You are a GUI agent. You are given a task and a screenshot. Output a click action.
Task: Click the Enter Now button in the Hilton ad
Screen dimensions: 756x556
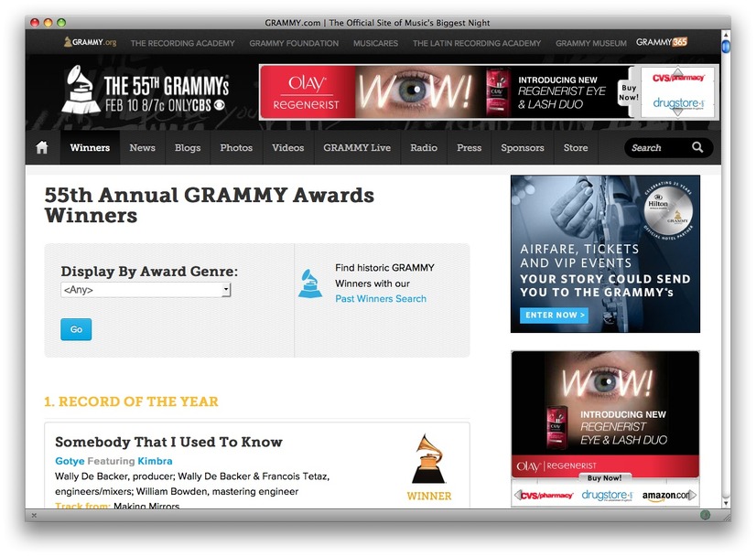coord(554,315)
